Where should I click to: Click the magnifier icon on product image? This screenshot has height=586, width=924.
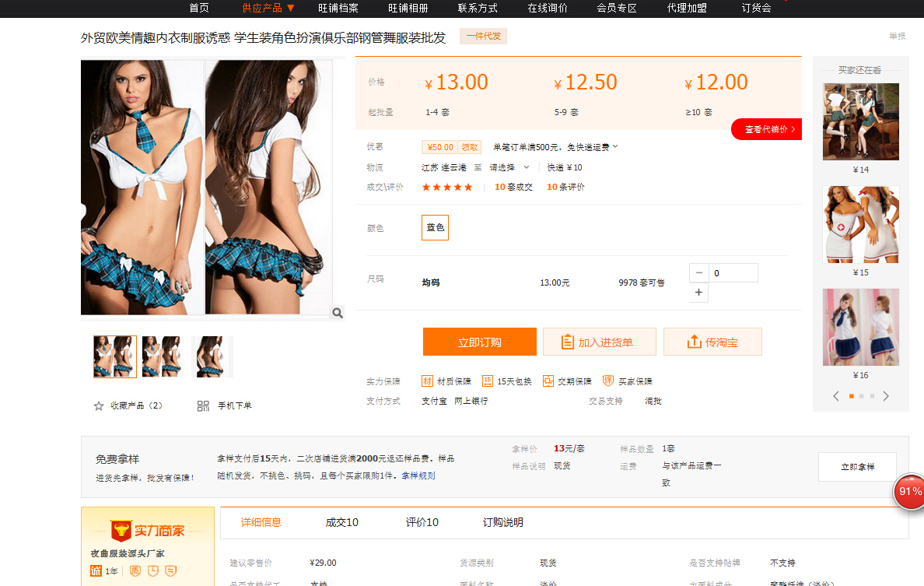pos(337,313)
